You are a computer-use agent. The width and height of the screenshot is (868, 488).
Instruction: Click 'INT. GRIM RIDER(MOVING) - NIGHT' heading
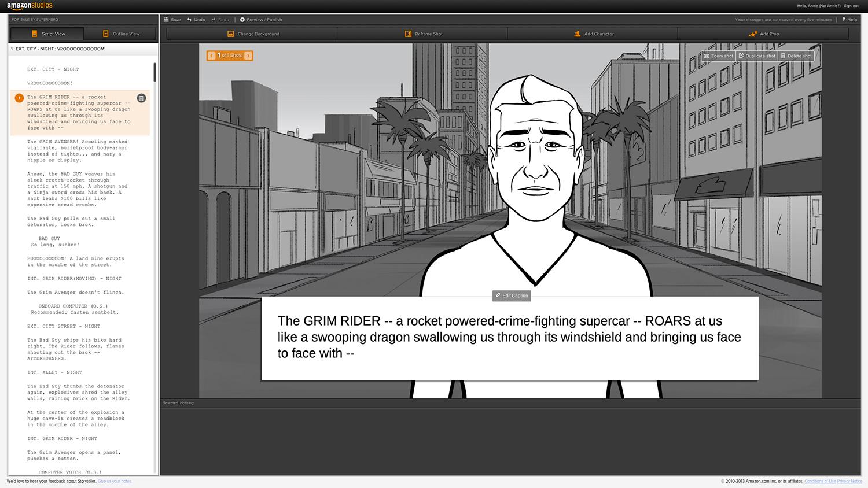click(x=74, y=279)
